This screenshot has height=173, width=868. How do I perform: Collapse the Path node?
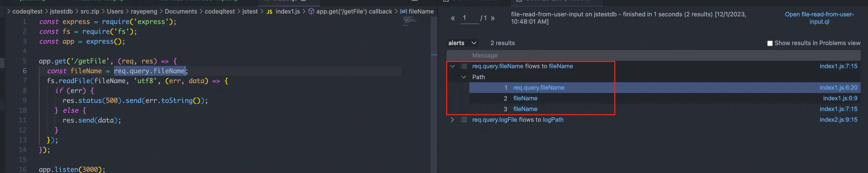point(464,77)
